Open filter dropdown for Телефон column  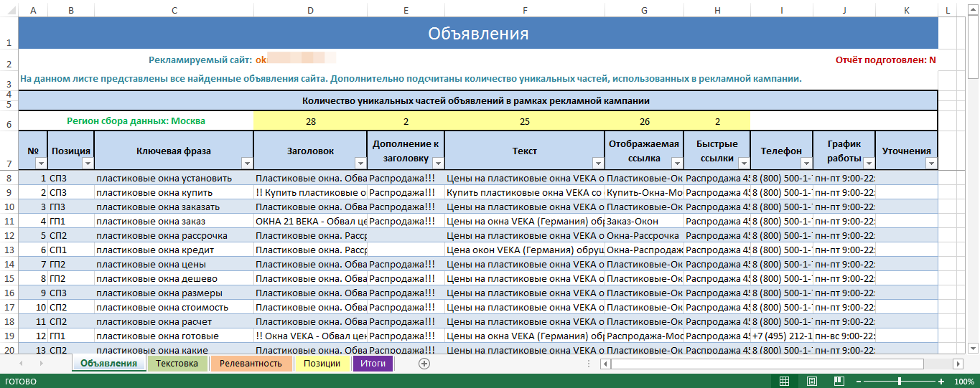(806, 163)
